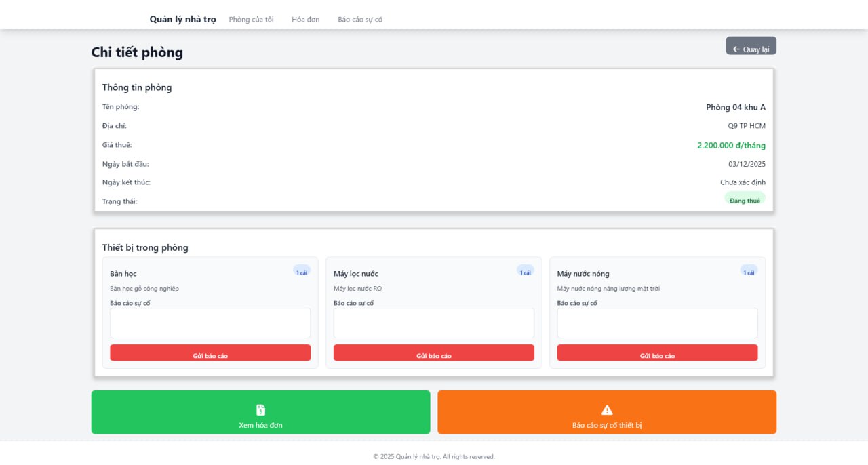Click the 'Đang thuê' status badge

tap(745, 200)
